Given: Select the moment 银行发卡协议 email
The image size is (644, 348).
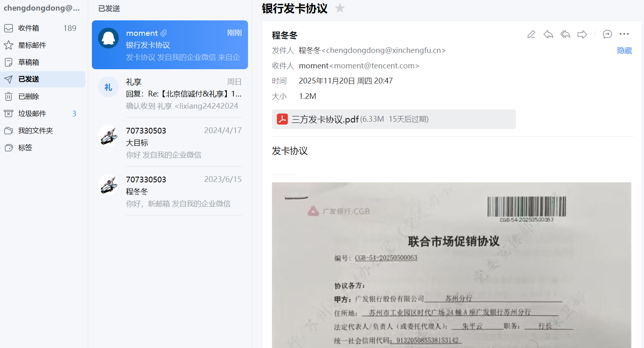Looking at the screenshot, I should click(x=170, y=45).
